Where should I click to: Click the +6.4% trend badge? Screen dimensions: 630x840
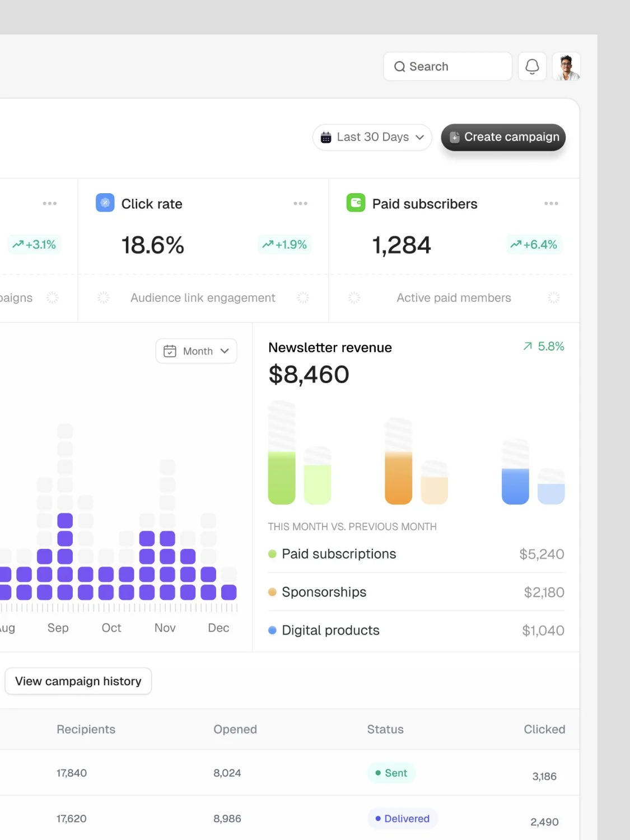[535, 245]
